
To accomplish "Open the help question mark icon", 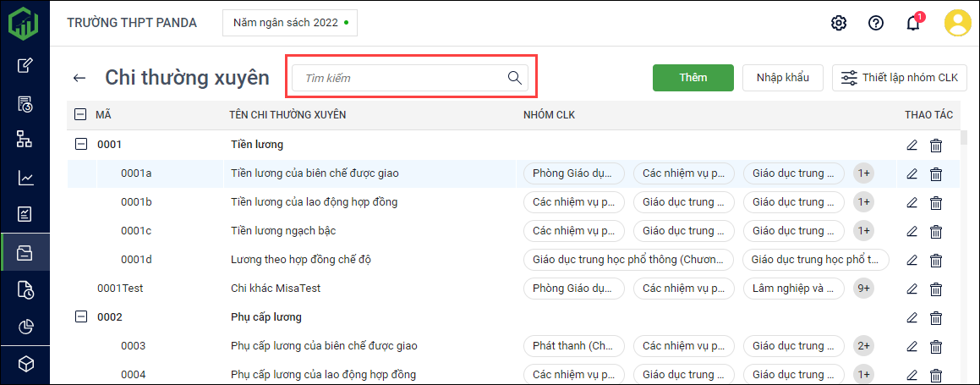I will [876, 23].
